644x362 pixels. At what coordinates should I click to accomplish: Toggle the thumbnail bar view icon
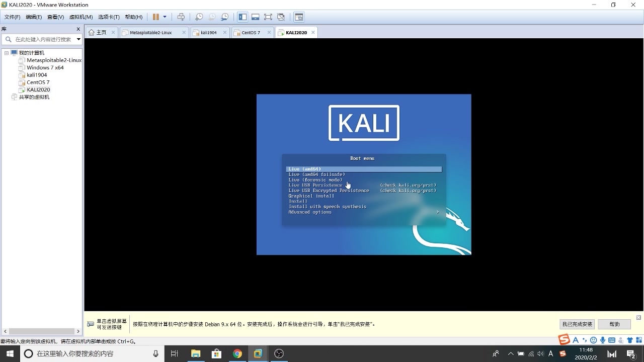click(255, 17)
